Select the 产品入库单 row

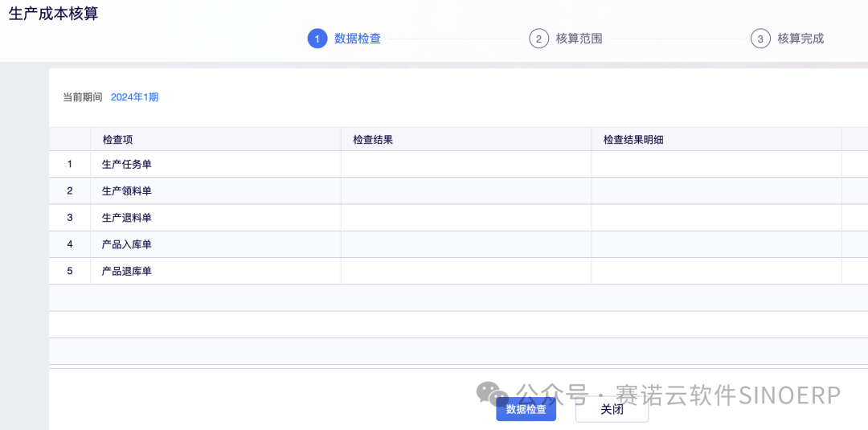click(127, 244)
